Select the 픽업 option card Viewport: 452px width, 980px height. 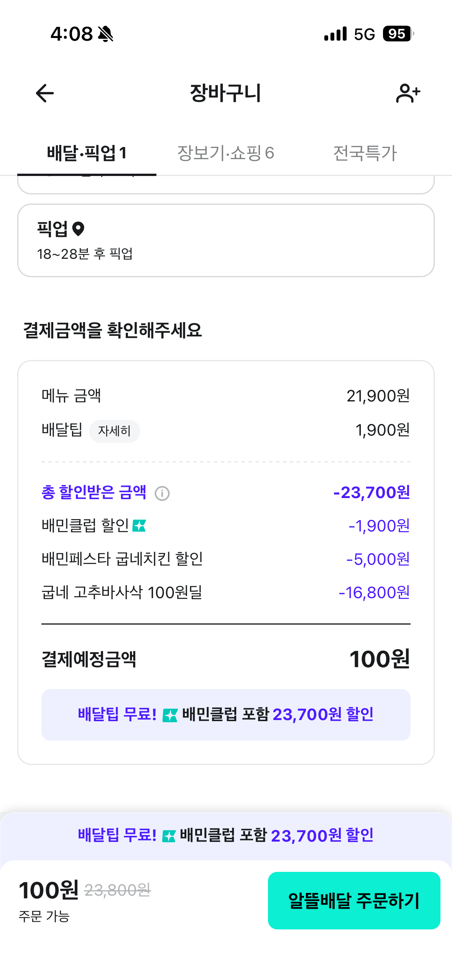pos(226,240)
